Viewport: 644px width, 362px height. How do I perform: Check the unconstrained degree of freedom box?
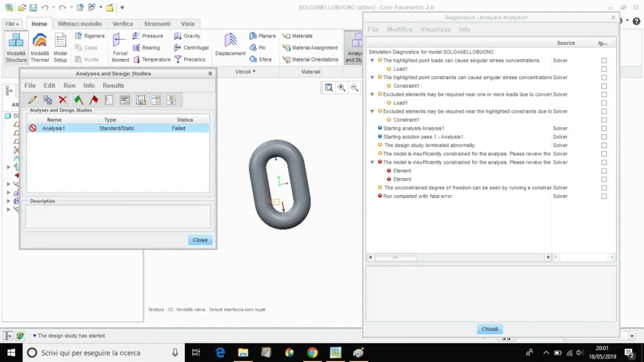(x=604, y=188)
